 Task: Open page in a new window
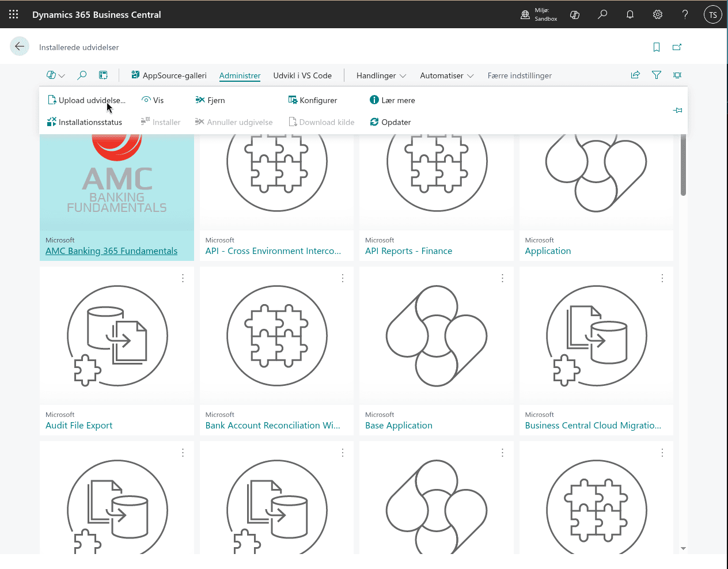click(x=677, y=47)
